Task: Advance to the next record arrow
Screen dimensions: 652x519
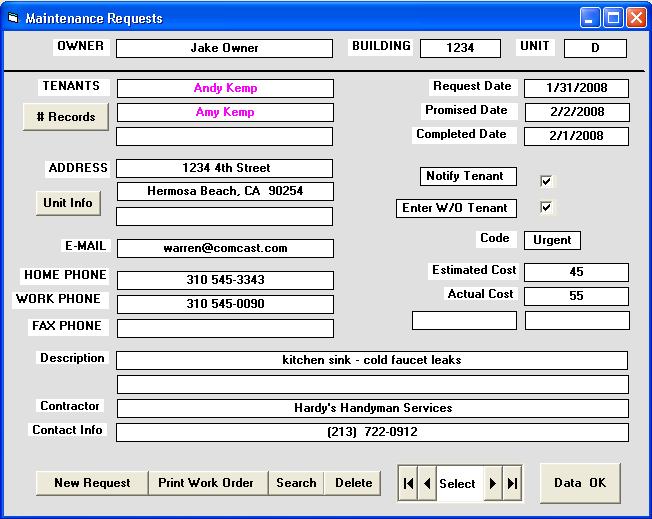Action: [x=492, y=483]
